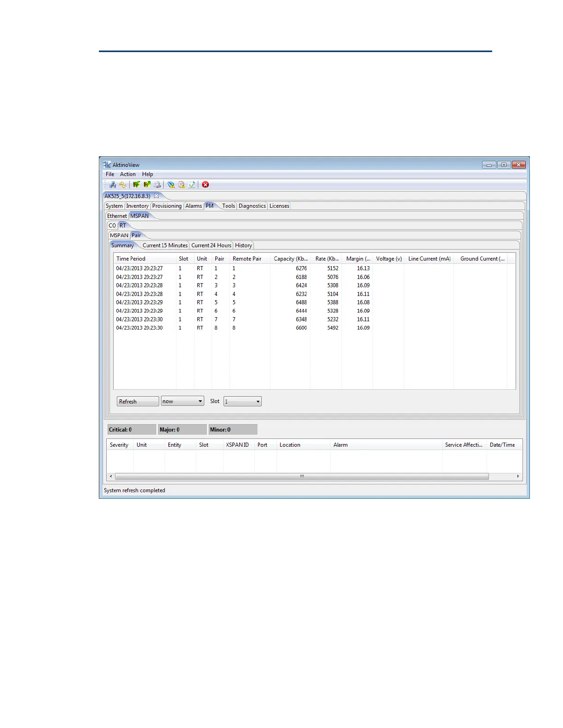
Task: Open the Action menu
Action: pyautogui.click(x=128, y=174)
